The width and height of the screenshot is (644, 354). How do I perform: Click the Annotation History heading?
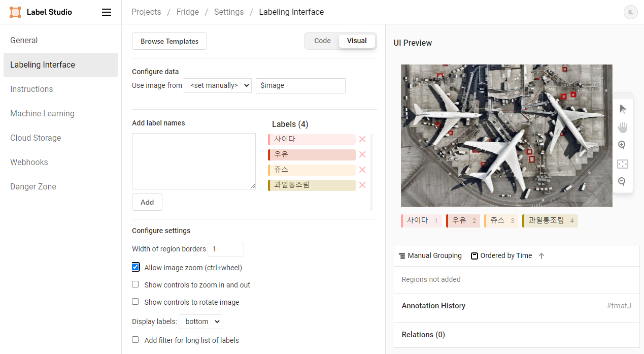433,306
